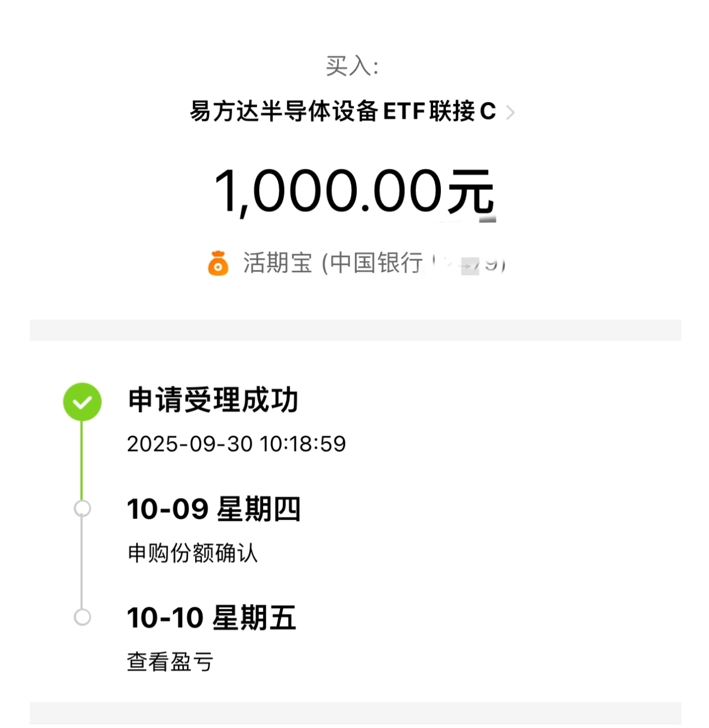Image resolution: width=709 pixels, height=728 pixels.
Task: Tap the green progress line segment
Action: pyautogui.click(x=82, y=461)
